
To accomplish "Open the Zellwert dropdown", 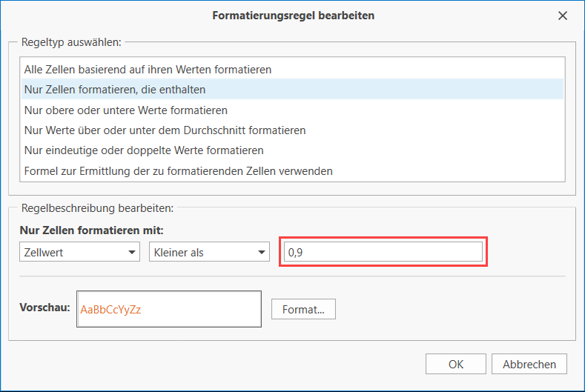I will [x=79, y=253].
